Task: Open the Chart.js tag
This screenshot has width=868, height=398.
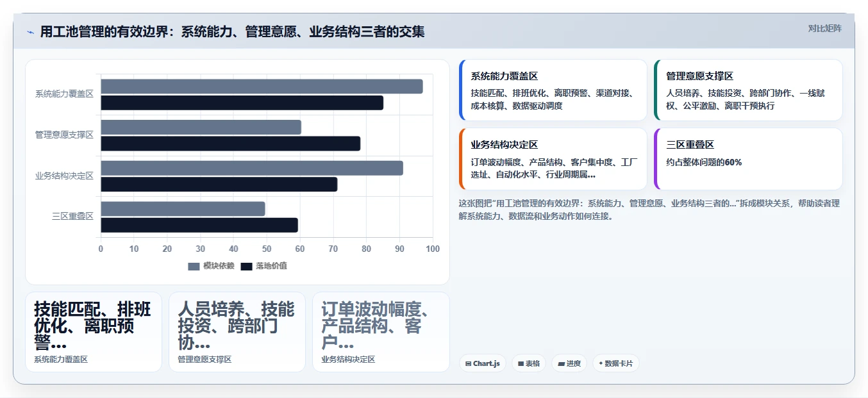Action: pyautogui.click(x=483, y=363)
